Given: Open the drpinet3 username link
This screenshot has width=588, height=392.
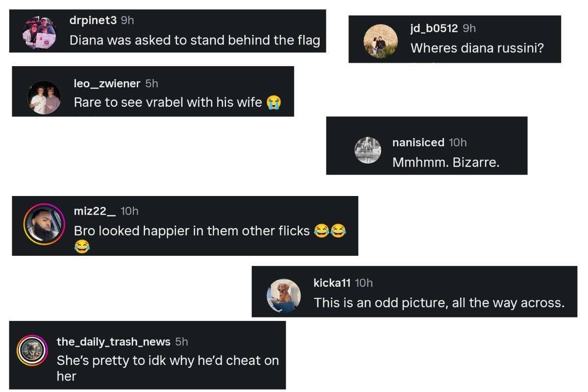Looking at the screenshot, I should tap(93, 20).
